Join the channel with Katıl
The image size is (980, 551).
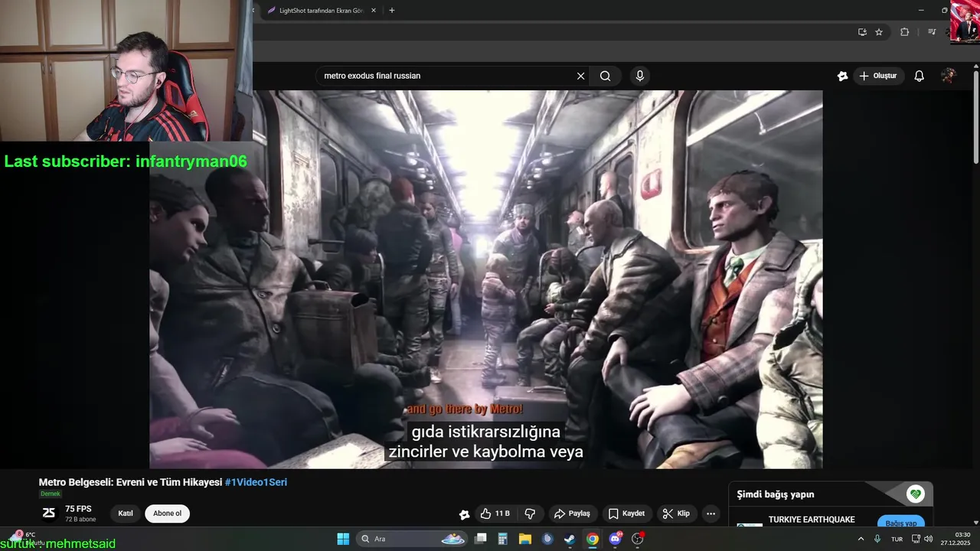(x=126, y=514)
